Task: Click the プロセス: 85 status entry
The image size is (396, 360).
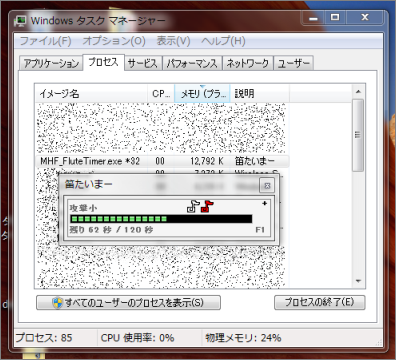Action: point(44,338)
